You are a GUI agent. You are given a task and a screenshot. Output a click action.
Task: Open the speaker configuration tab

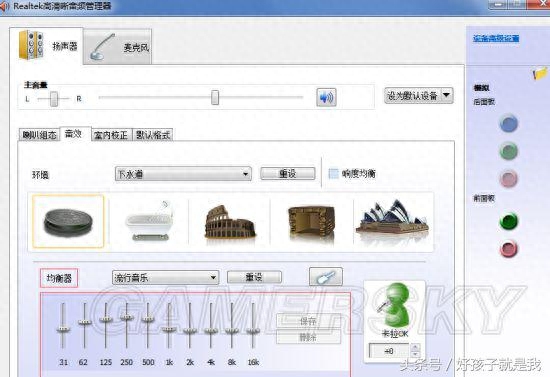click(39, 135)
